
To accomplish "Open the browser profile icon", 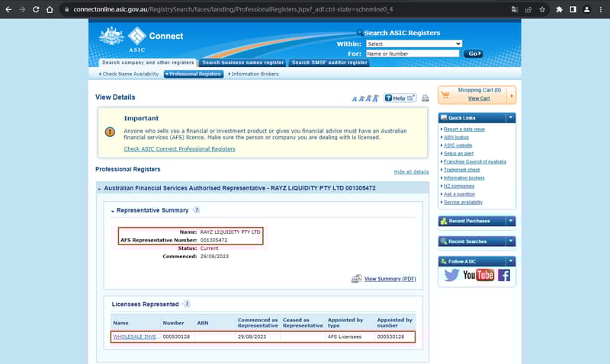I will click(x=586, y=9).
